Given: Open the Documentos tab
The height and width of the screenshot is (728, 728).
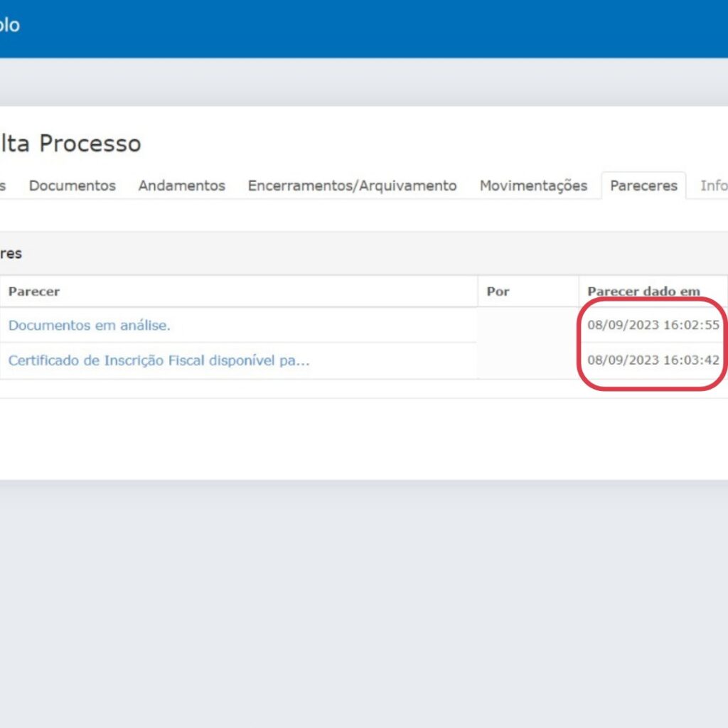Looking at the screenshot, I should click(72, 186).
